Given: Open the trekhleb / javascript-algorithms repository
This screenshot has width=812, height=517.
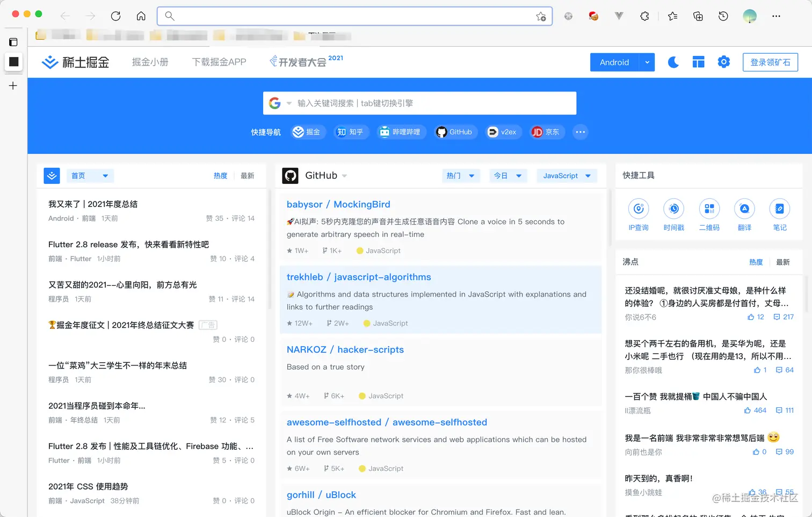Looking at the screenshot, I should [x=359, y=277].
